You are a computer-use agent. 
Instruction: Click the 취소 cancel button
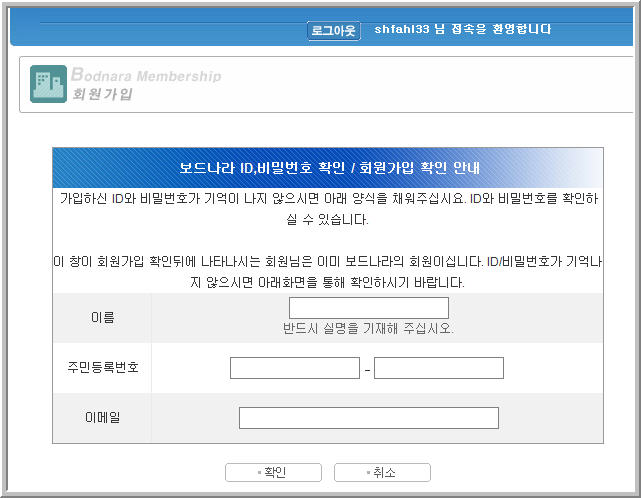point(382,472)
